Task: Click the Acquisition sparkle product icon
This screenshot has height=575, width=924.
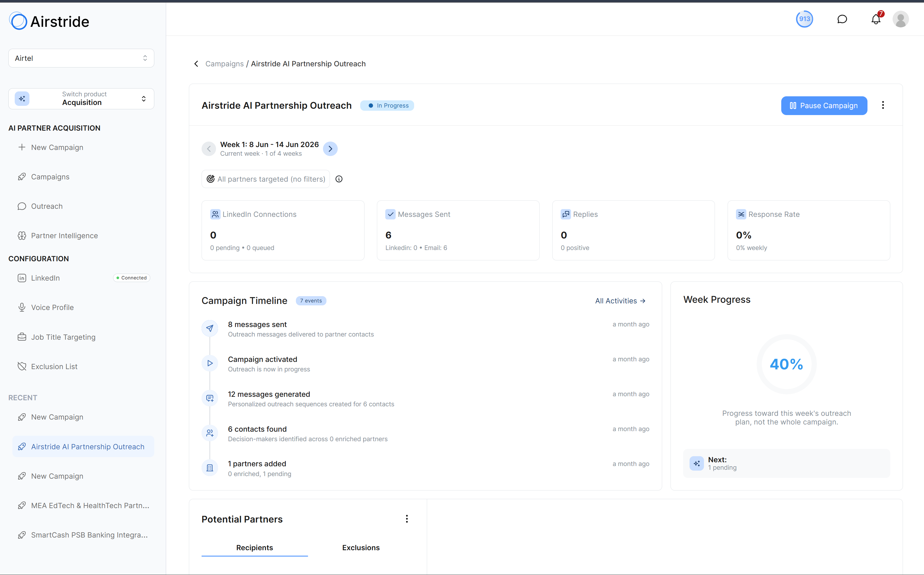Action: tap(22, 99)
